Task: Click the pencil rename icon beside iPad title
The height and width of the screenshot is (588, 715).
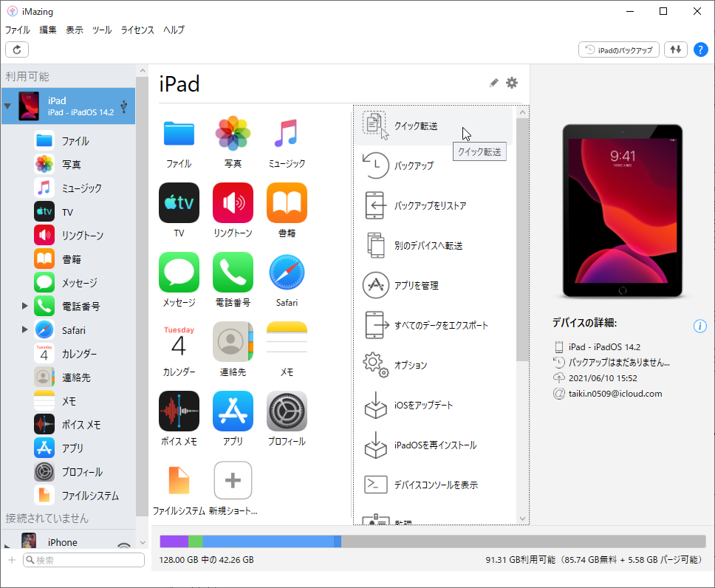Action: (494, 83)
